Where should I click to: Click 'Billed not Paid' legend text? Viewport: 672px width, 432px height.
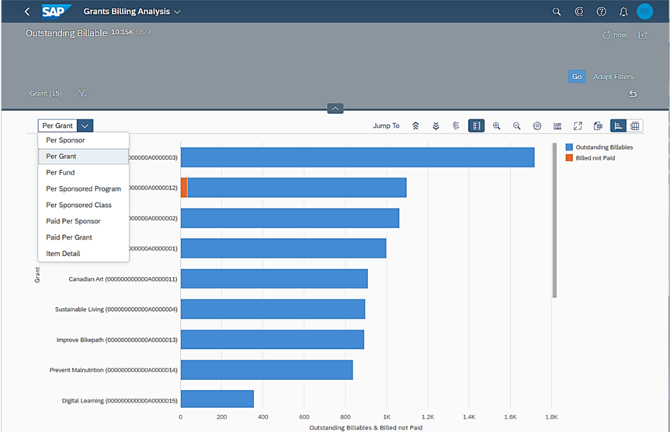click(x=595, y=158)
